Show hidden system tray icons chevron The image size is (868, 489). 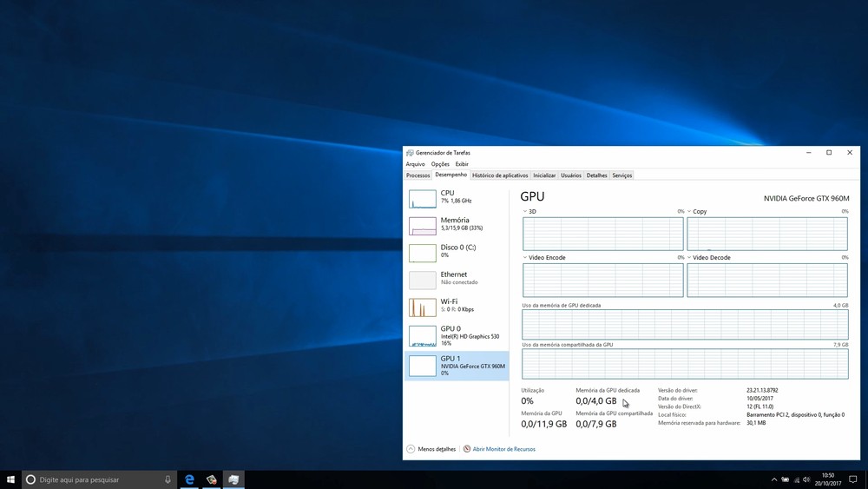774,479
